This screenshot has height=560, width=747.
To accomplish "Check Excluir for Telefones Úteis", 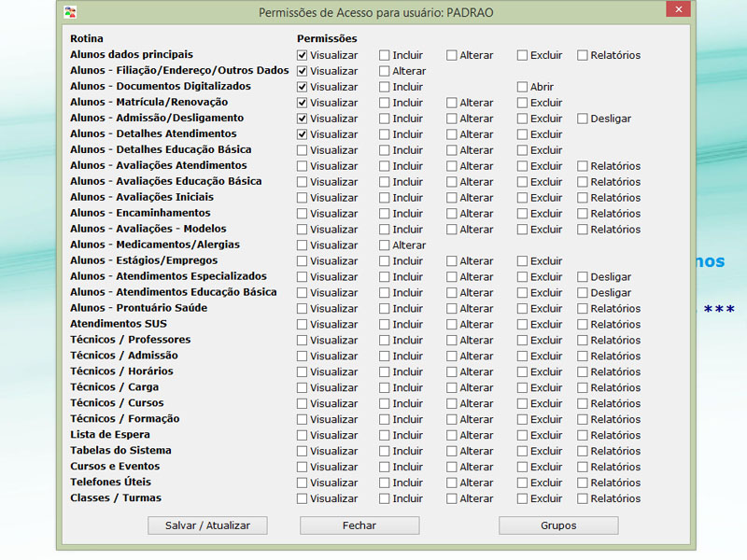I will 523,483.
